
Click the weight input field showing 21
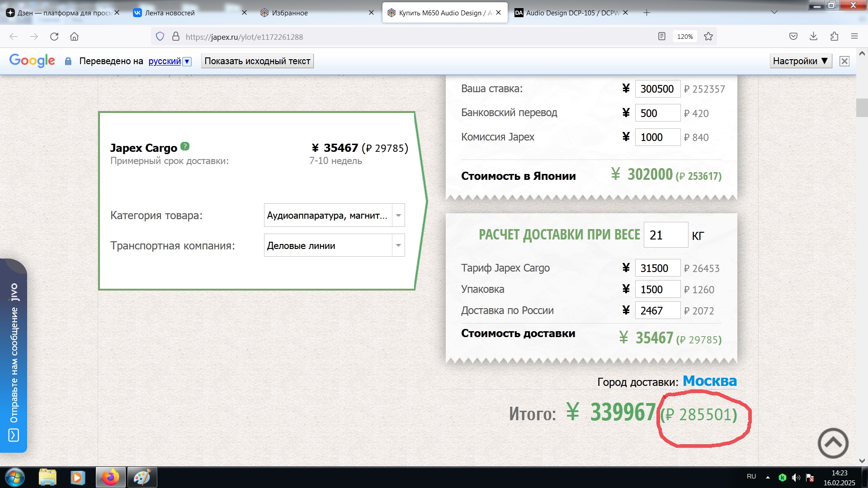pyautogui.click(x=665, y=235)
